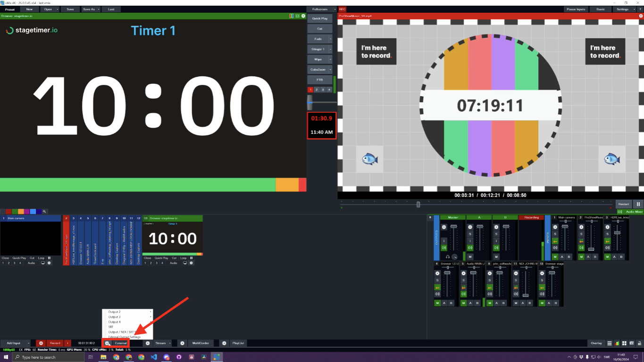Open streaming settings gear beside Record

tap(40, 343)
